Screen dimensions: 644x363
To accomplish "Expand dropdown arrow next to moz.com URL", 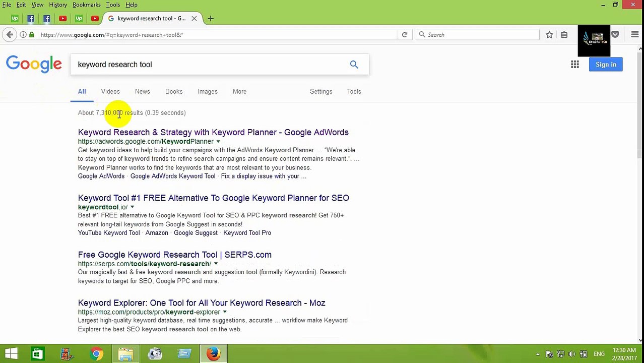I will 225,312.
